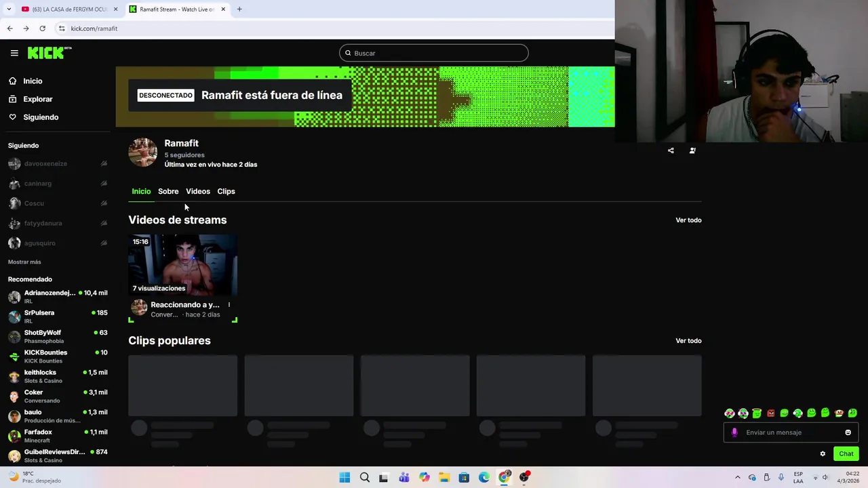Open recommended channel GuibelReviewsDir...

pyautogui.click(x=58, y=455)
